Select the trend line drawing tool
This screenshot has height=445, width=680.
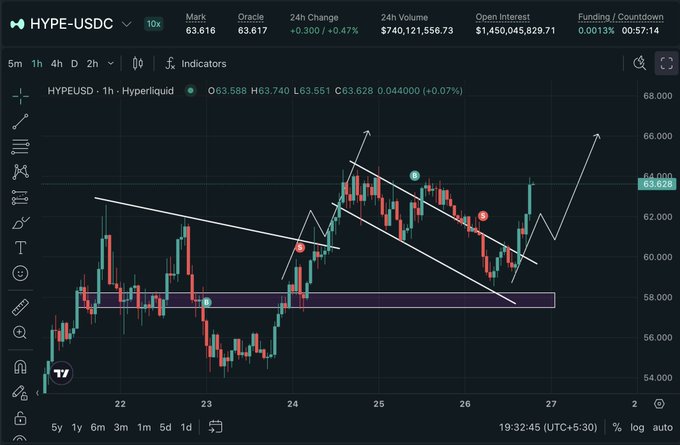20,122
